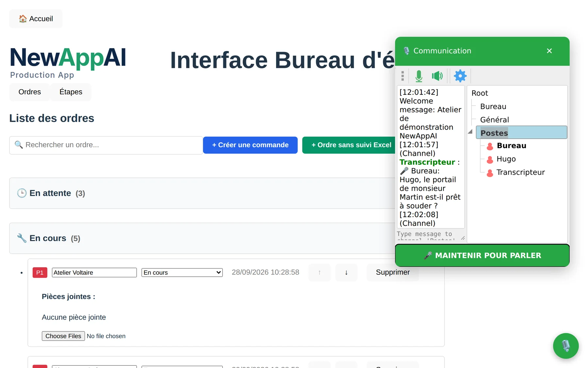Image resolution: width=588 pixels, height=368 pixels.
Task: Open the Accueil home button
Action: coord(36,19)
